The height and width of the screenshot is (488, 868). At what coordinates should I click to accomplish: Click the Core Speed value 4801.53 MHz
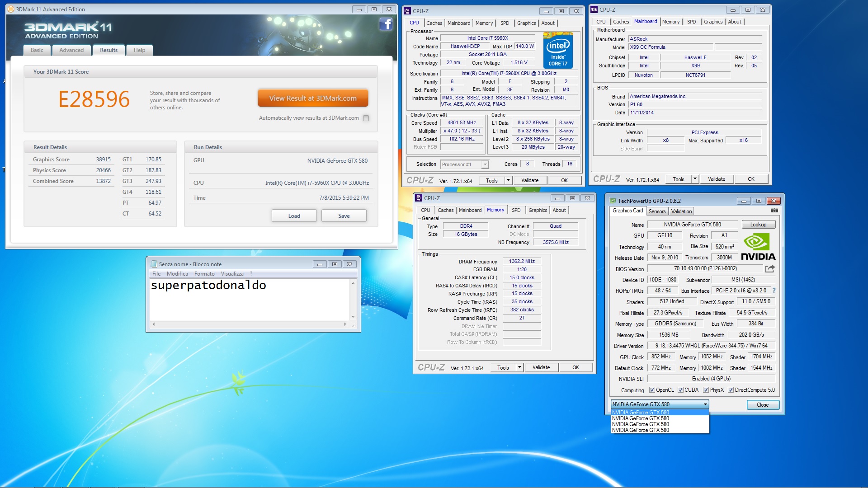pyautogui.click(x=462, y=122)
